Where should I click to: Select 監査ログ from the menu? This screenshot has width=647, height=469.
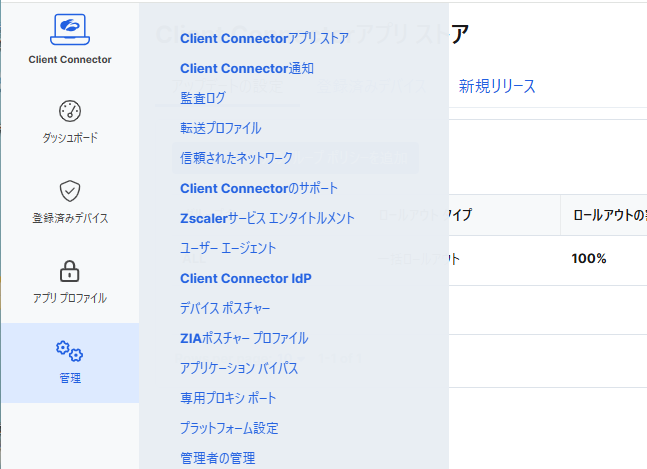pyautogui.click(x=203, y=98)
